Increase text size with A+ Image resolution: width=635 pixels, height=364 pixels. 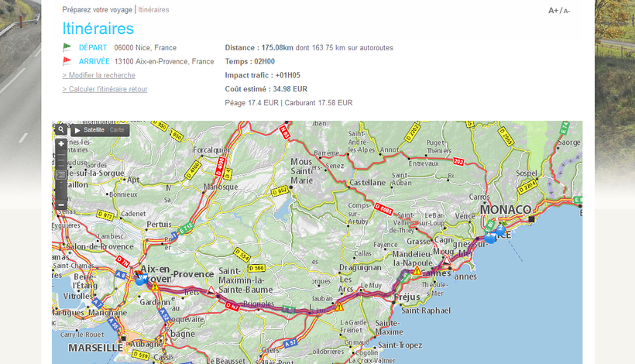coord(553,11)
